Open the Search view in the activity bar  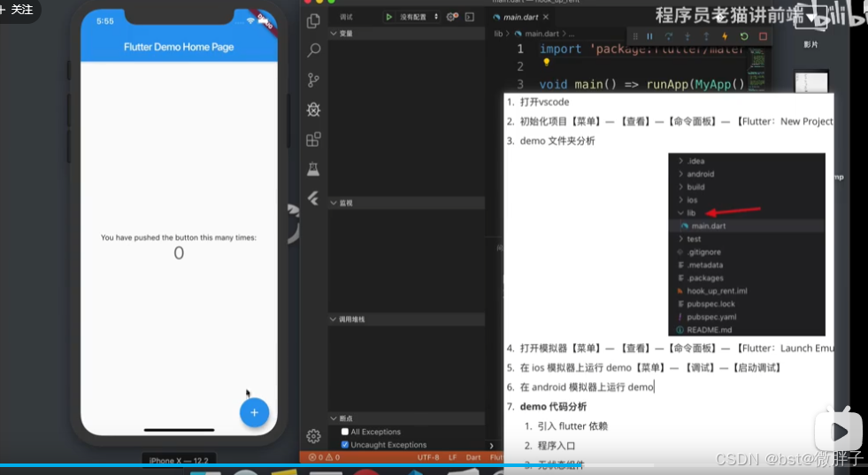pyautogui.click(x=313, y=50)
